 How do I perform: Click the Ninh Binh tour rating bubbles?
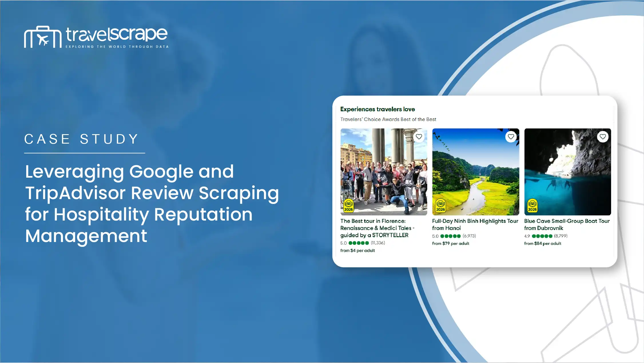[x=450, y=236]
